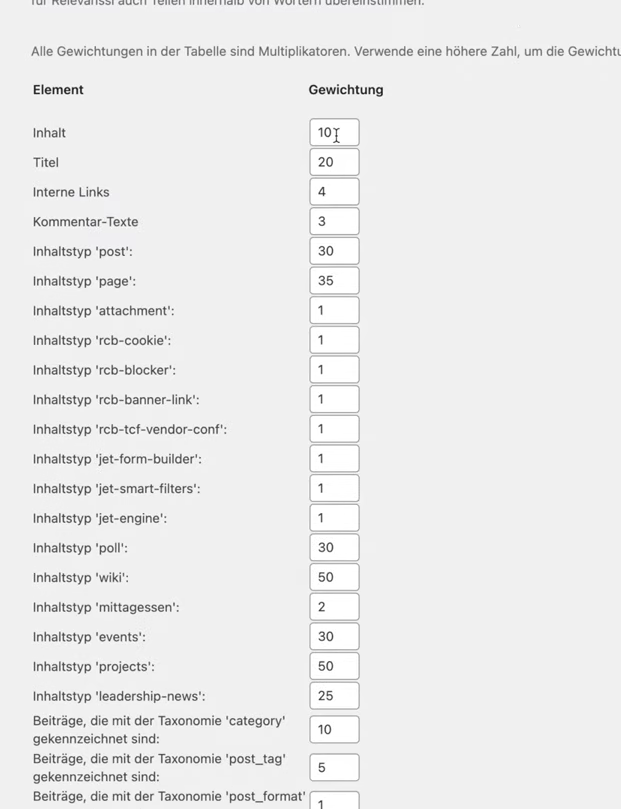This screenshot has width=621, height=809.
Task: Select the Inhaltstyp 'post' weight input
Action: point(335,250)
